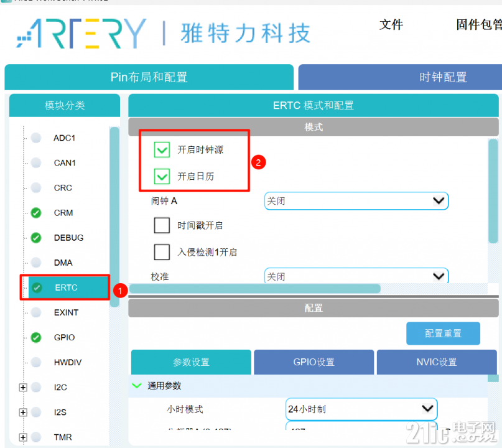Viewport: 502px width, 448px height.
Task: Click the ADC1 status circle icon
Action: tap(36, 138)
